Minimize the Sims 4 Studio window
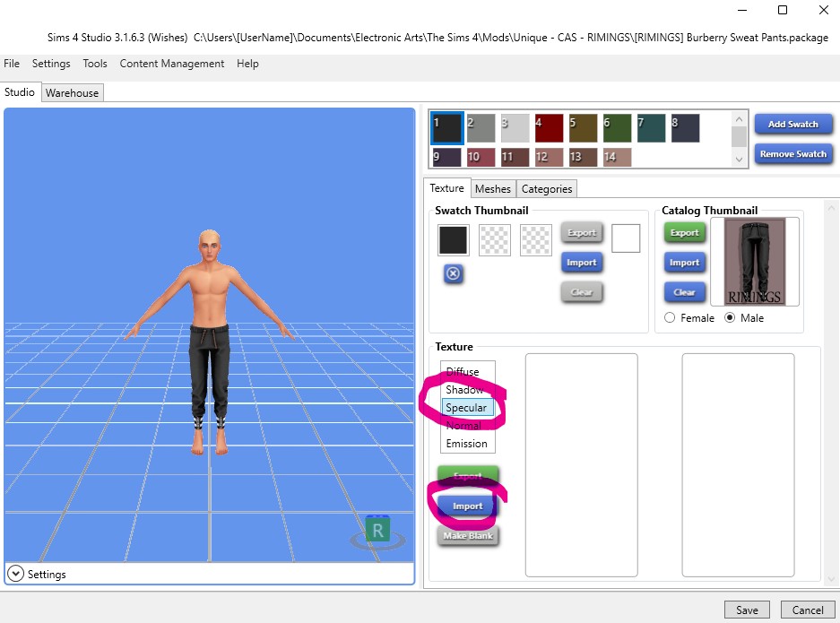Image resolution: width=840 pixels, height=623 pixels. (x=742, y=10)
